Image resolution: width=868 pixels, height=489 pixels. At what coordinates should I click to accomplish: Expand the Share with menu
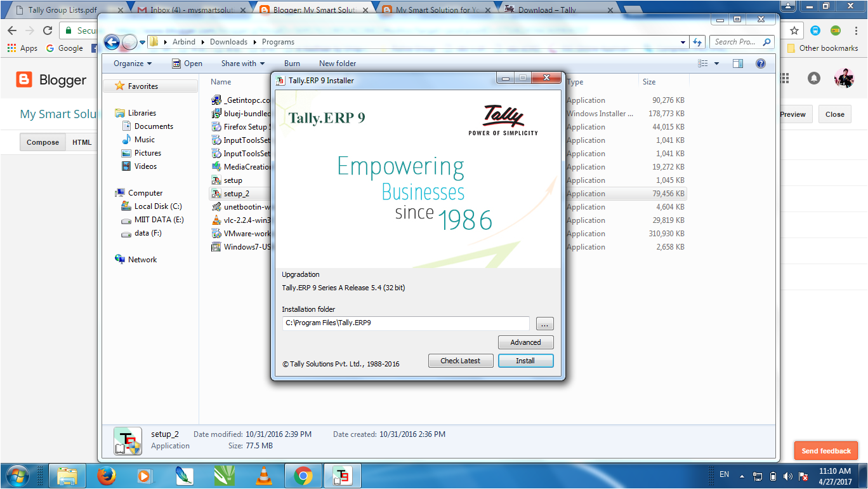(243, 64)
